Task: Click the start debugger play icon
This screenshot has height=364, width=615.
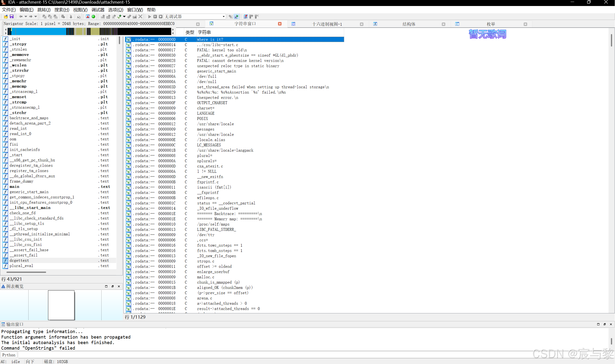Action: point(149,16)
